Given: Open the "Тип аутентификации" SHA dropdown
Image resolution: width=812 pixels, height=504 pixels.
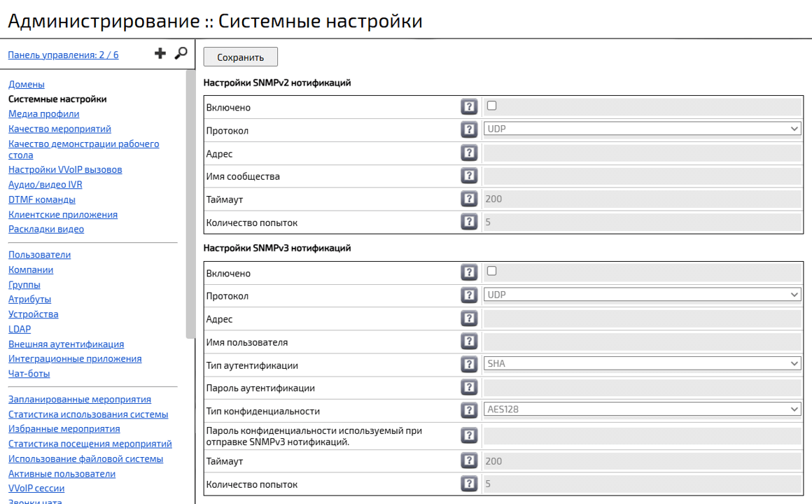Looking at the screenshot, I should click(x=641, y=363).
